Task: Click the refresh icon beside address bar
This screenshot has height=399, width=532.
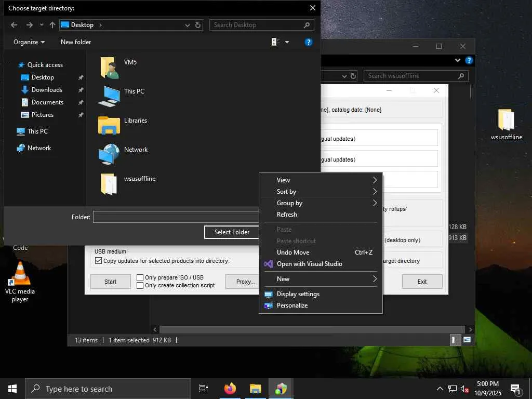Action: [x=198, y=25]
